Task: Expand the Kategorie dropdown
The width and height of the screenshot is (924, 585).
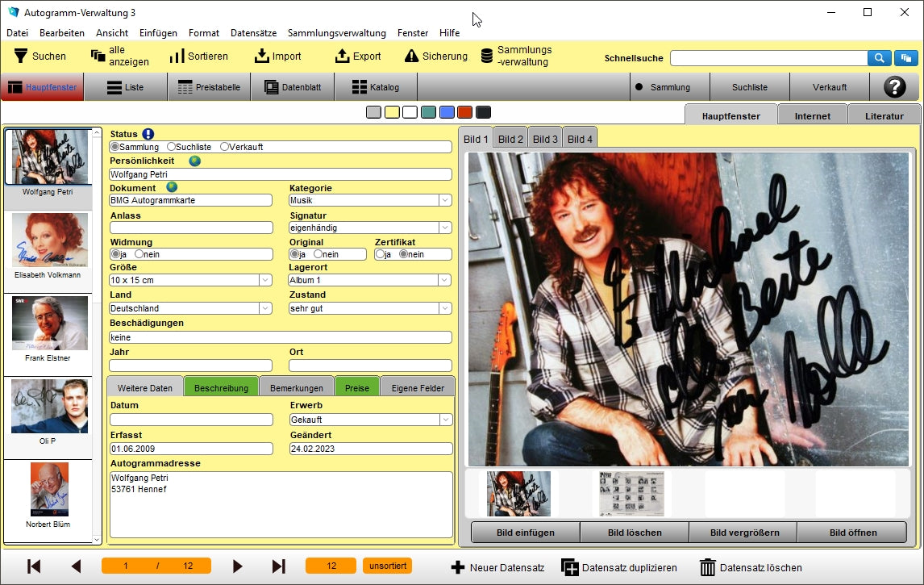Action: point(444,200)
